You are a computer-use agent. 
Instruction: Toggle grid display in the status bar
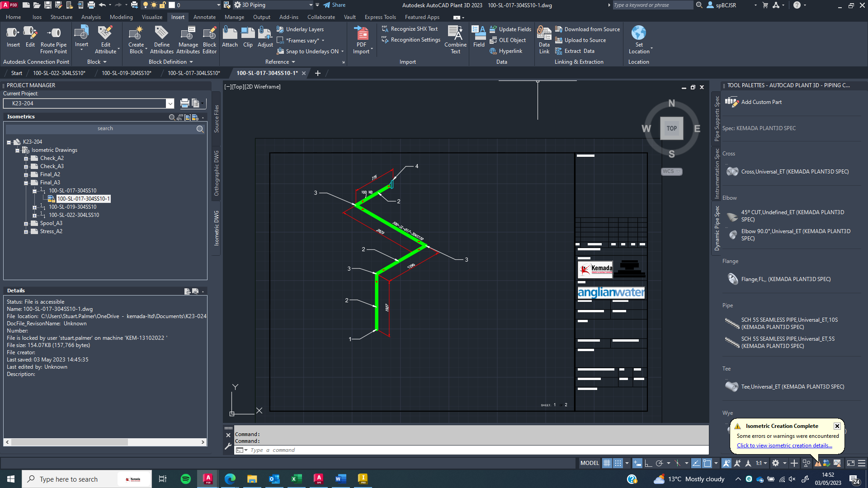(x=607, y=463)
